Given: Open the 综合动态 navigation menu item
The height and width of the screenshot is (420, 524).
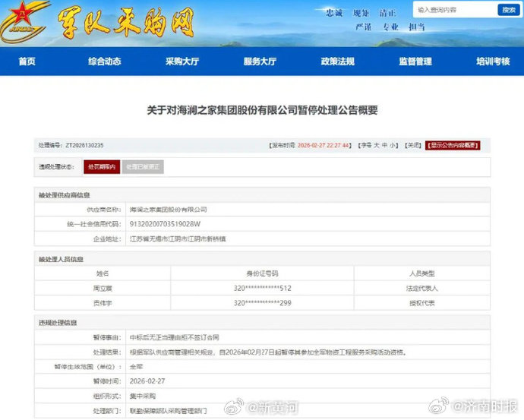Looking at the screenshot, I should [x=105, y=62].
